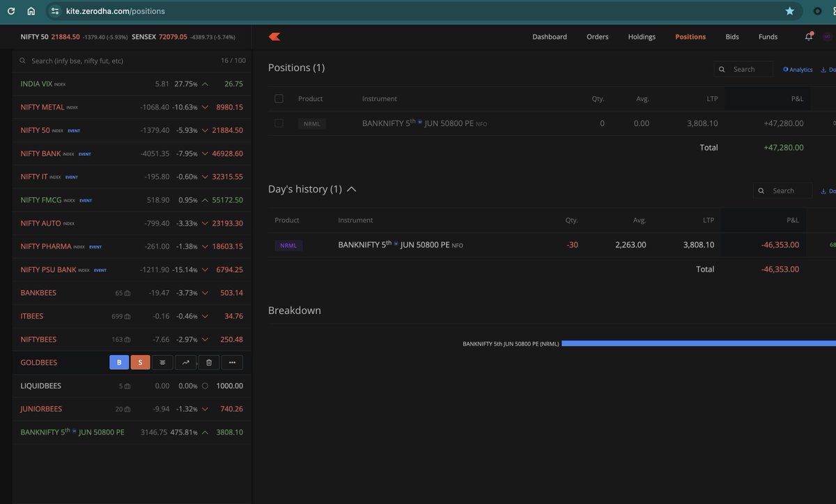
Task: Open the notifications bell icon
Action: (x=809, y=36)
